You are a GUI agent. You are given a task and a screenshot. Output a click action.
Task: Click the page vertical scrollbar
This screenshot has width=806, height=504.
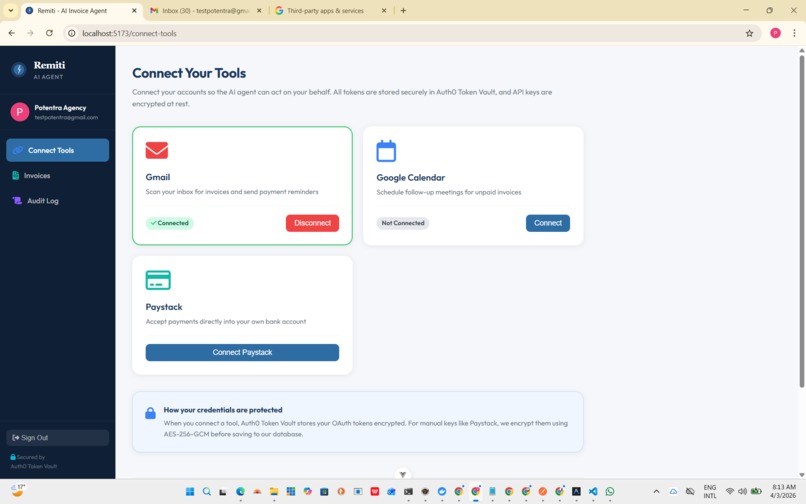[801, 221]
